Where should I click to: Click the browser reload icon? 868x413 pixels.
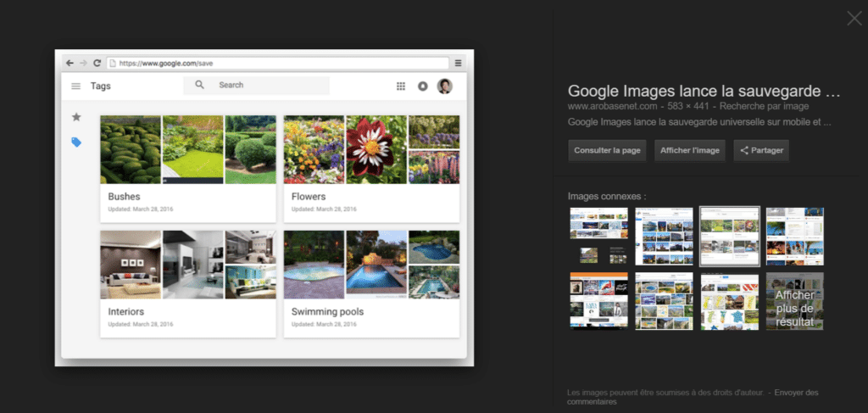pos(97,63)
